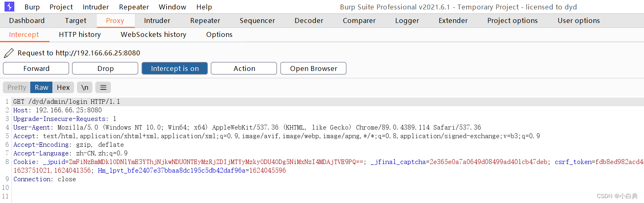
Task: Switch to Raw view
Action: click(41, 87)
